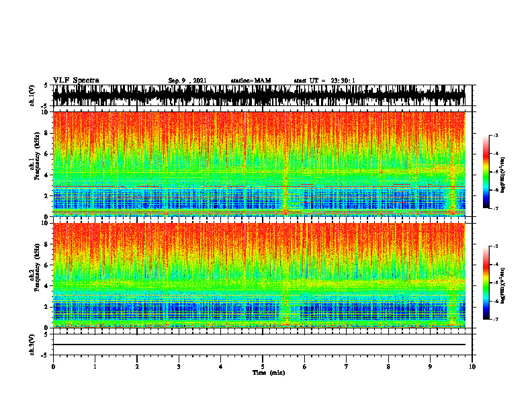Click the "ch.3(V)" axis label
Screen dimensions: 532x411
[32, 345]
